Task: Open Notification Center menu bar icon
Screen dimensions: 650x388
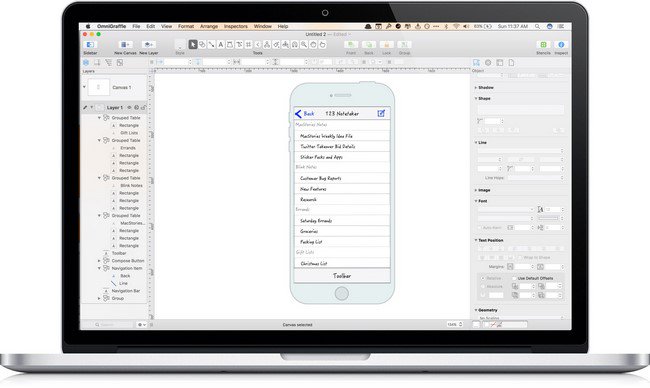Action: 561,26
